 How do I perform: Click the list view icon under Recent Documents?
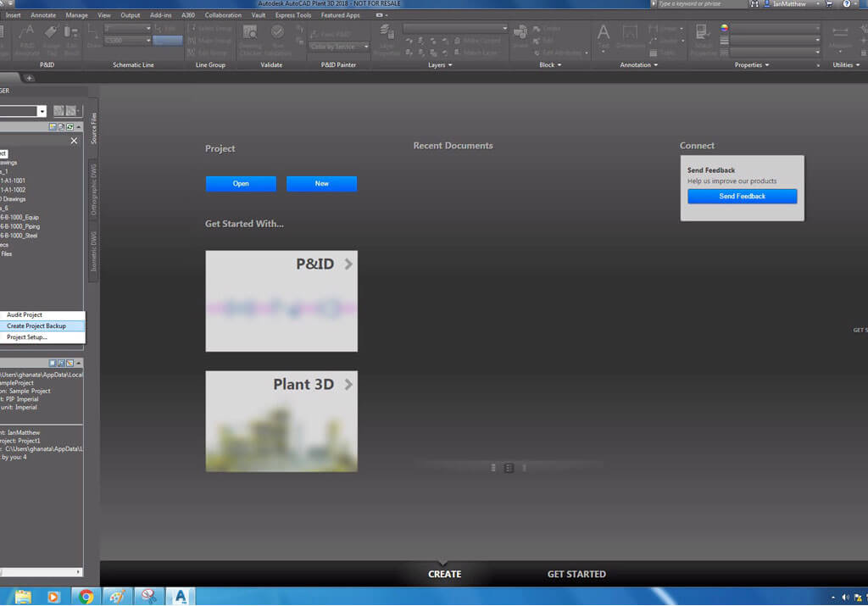click(493, 468)
